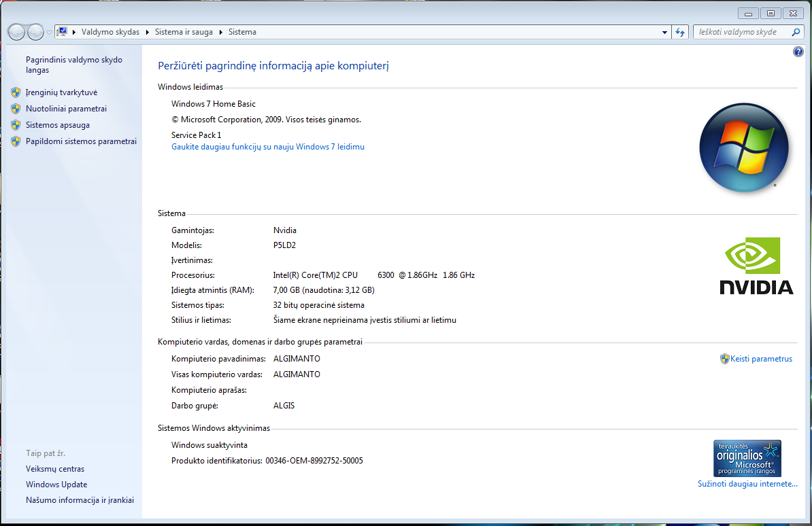Click the Control Panel icon in address bar
Screen dimensions: 812x526
coord(62,31)
